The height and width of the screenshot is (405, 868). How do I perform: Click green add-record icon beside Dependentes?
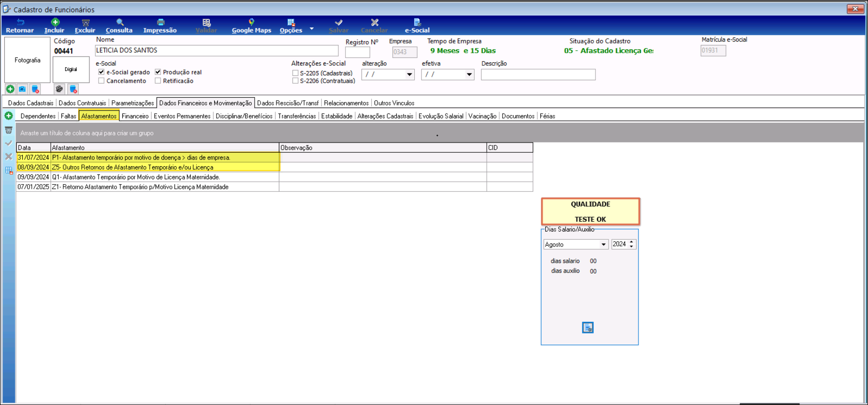9,116
